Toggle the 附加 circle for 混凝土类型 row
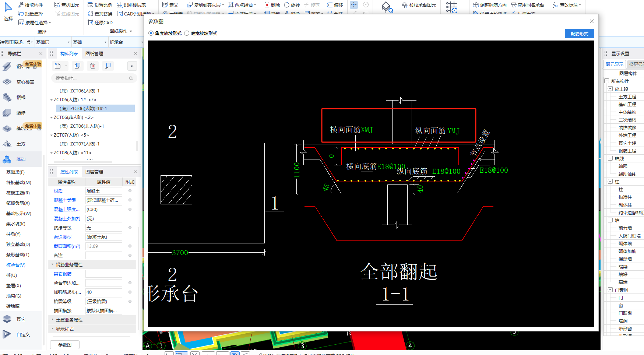 click(x=130, y=200)
